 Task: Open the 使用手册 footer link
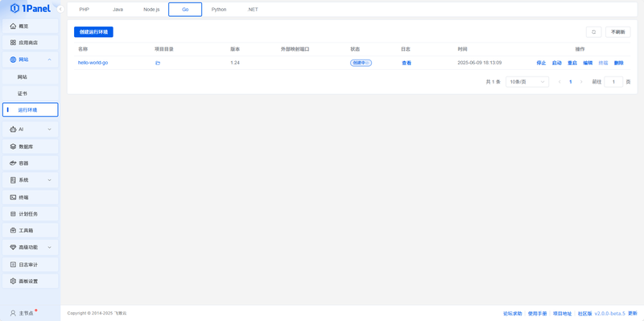coord(537,313)
